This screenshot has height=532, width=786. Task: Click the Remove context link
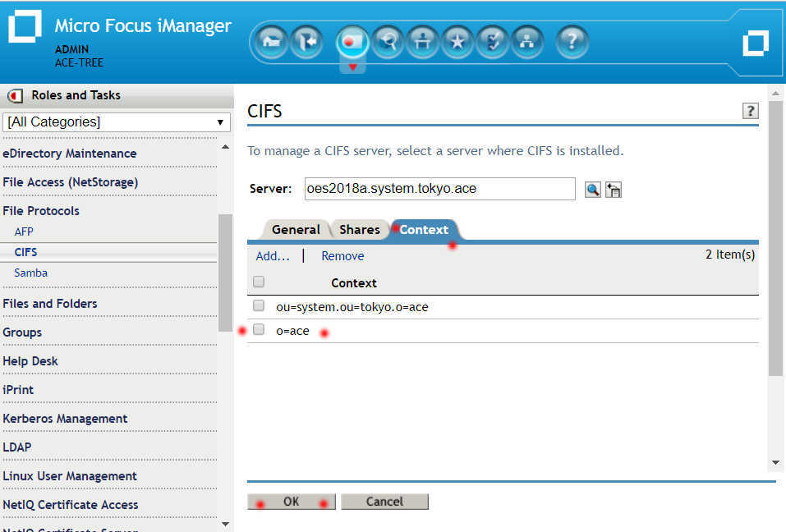point(342,256)
